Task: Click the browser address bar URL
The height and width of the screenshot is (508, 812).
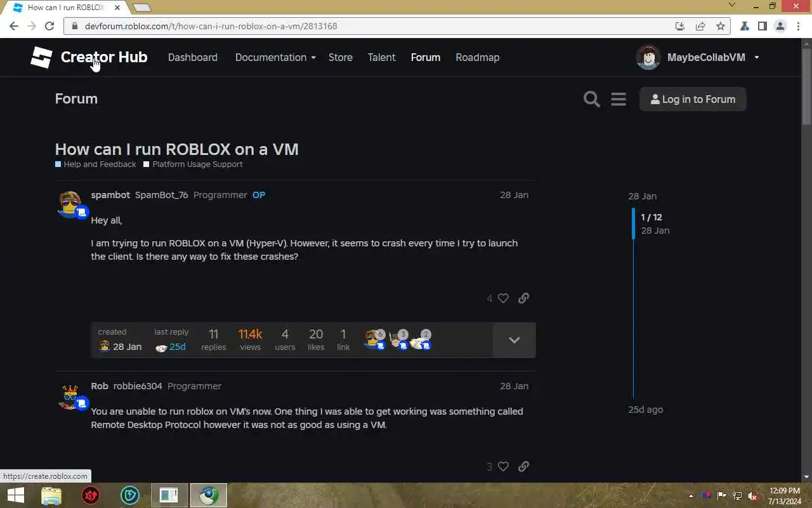Action: 211,26
